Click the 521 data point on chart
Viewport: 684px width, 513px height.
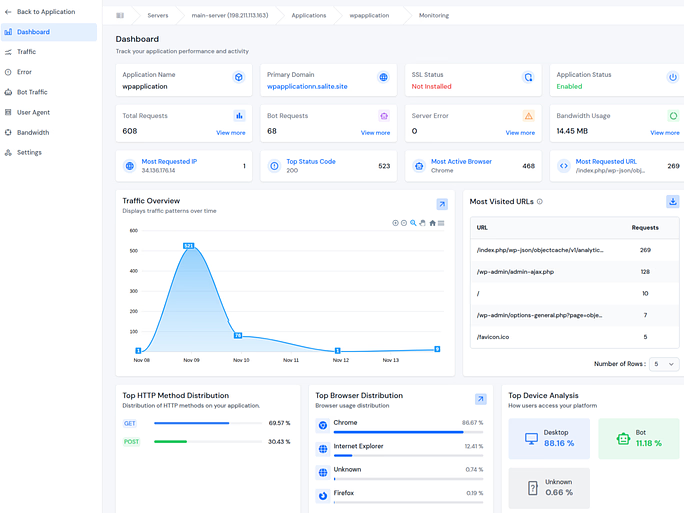tap(187, 245)
